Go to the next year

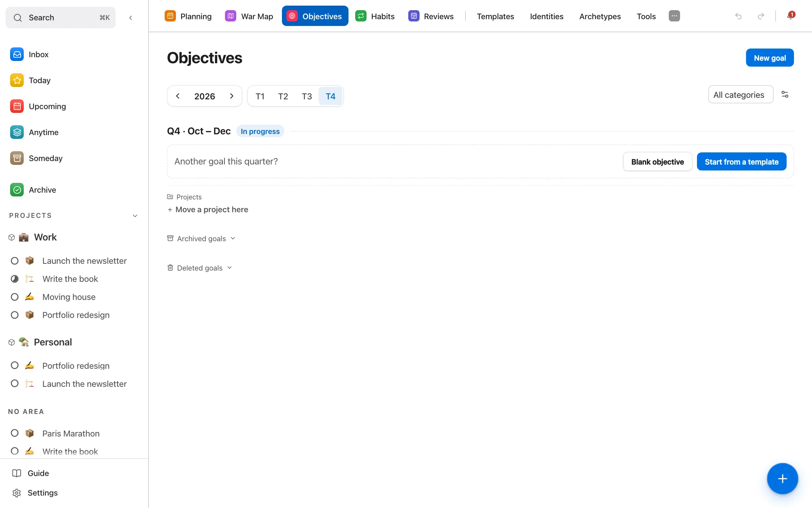point(232,96)
